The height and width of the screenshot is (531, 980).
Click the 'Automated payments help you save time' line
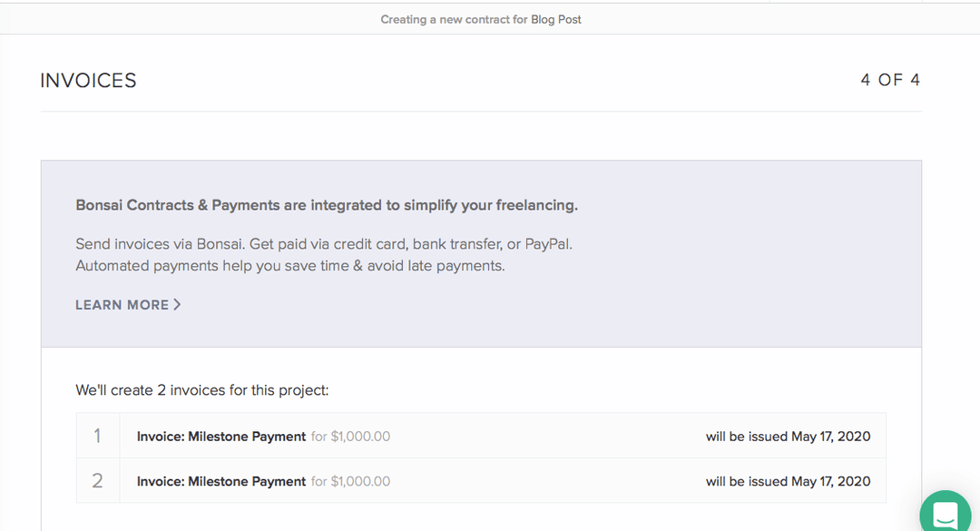coord(289,266)
